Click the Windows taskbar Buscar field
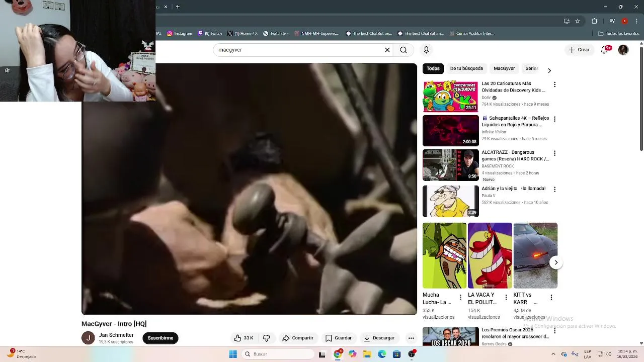This screenshot has width=644, height=362. click(277, 354)
